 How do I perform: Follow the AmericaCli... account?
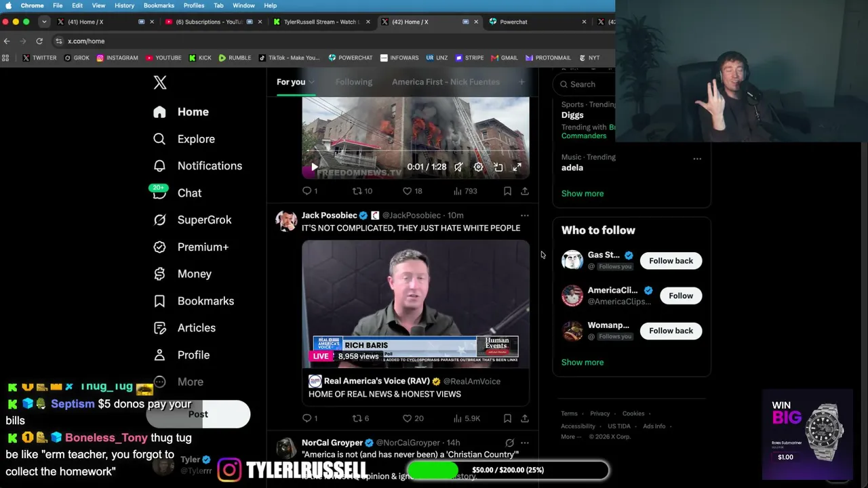point(681,296)
